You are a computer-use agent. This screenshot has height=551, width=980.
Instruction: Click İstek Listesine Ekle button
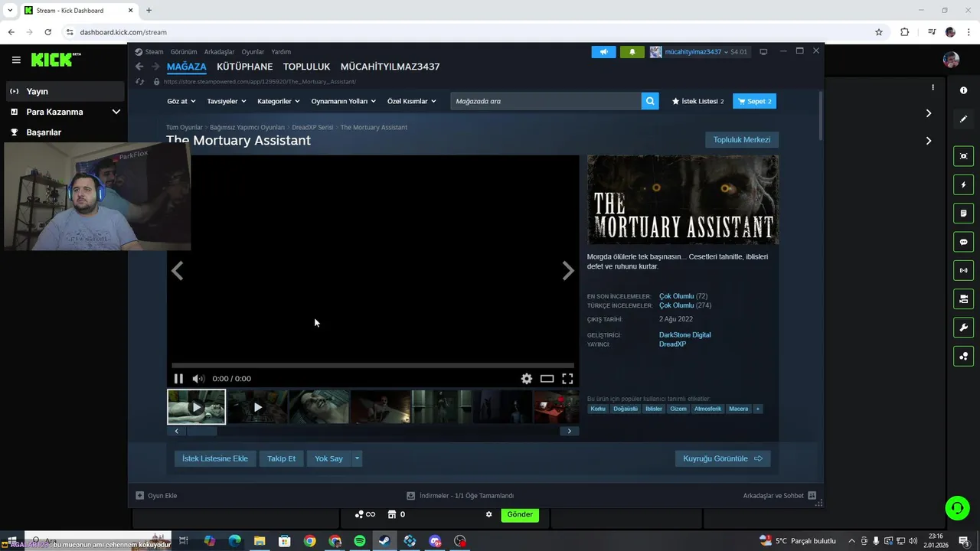point(215,458)
